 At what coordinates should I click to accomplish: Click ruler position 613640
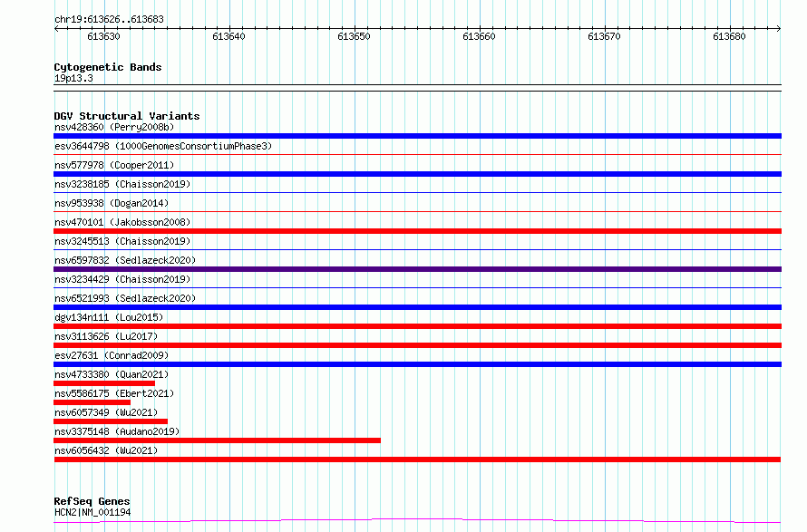coord(229,36)
